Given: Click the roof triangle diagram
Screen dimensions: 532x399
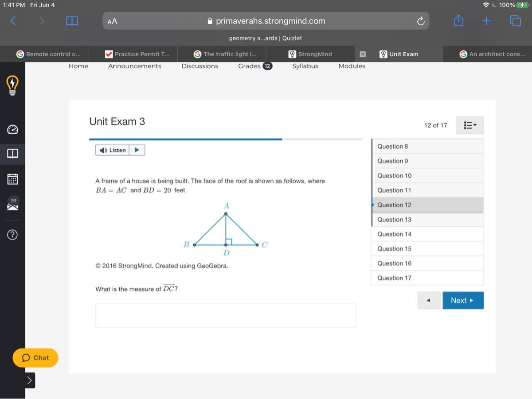Looking at the screenshot, I should (226, 229).
